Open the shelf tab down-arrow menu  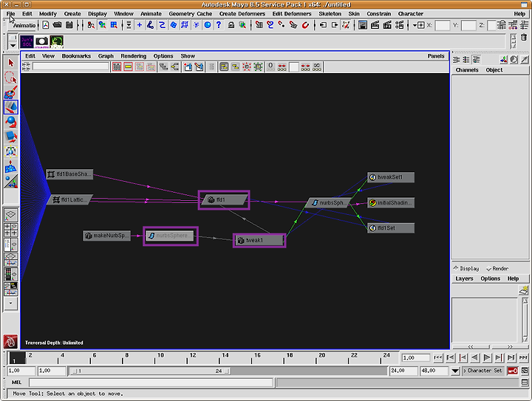pos(13,46)
